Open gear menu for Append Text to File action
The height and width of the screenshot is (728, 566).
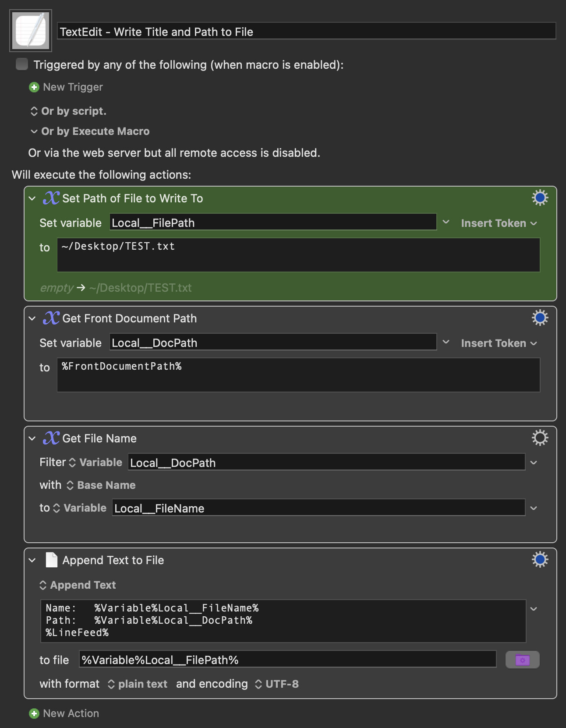click(x=540, y=560)
